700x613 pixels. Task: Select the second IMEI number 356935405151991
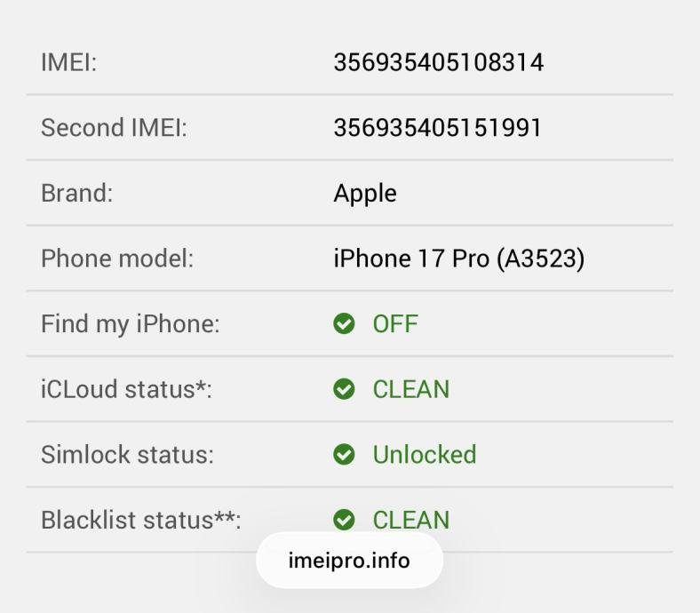(437, 128)
